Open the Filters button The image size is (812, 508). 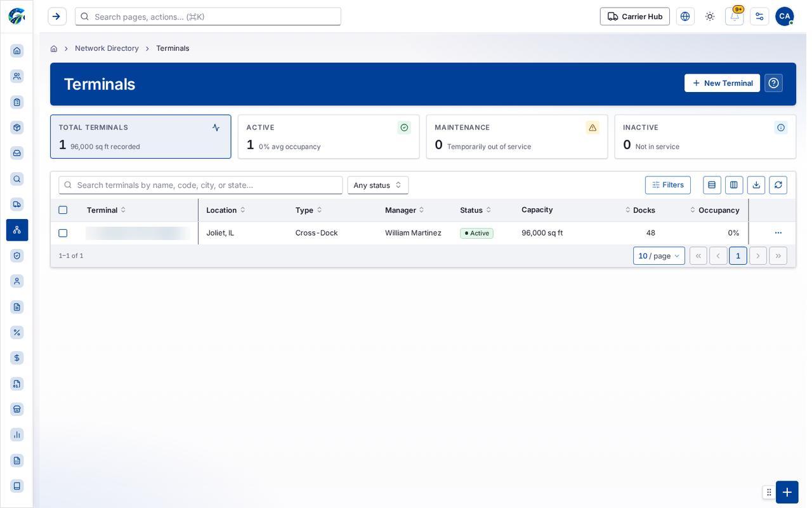[668, 185]
